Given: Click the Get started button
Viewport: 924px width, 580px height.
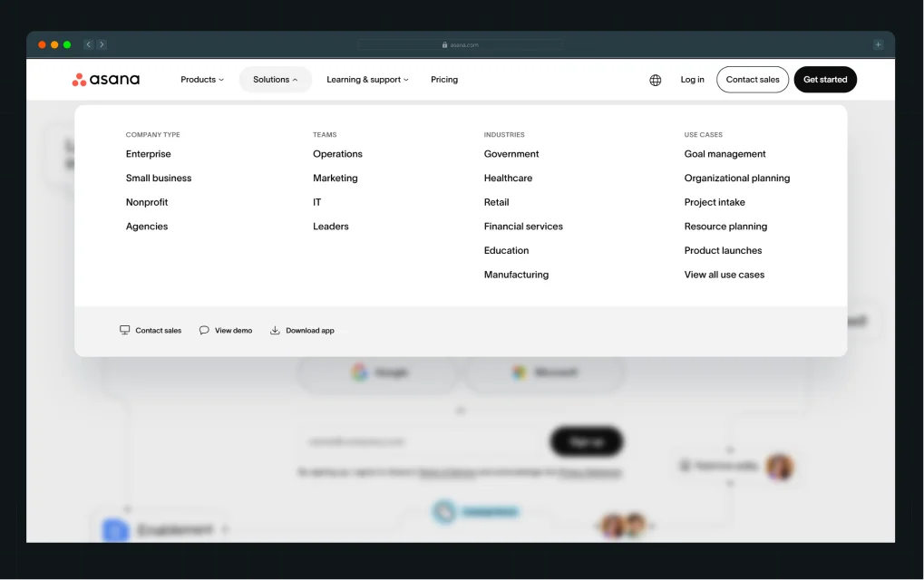Looking at the screenshot, I should 825,80.
